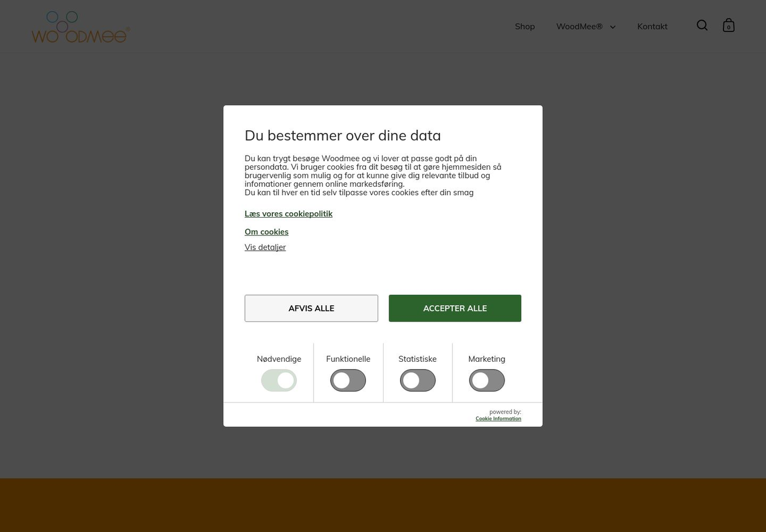The image size is (766, 532).
Task: Turn on the Marketing cookies switch
Action: (487, 381)
